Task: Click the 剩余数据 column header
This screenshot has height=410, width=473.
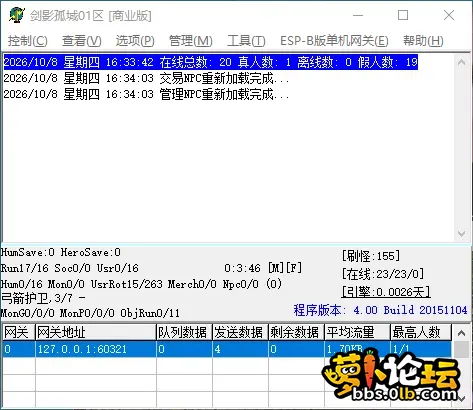Action: coord(296,332)
